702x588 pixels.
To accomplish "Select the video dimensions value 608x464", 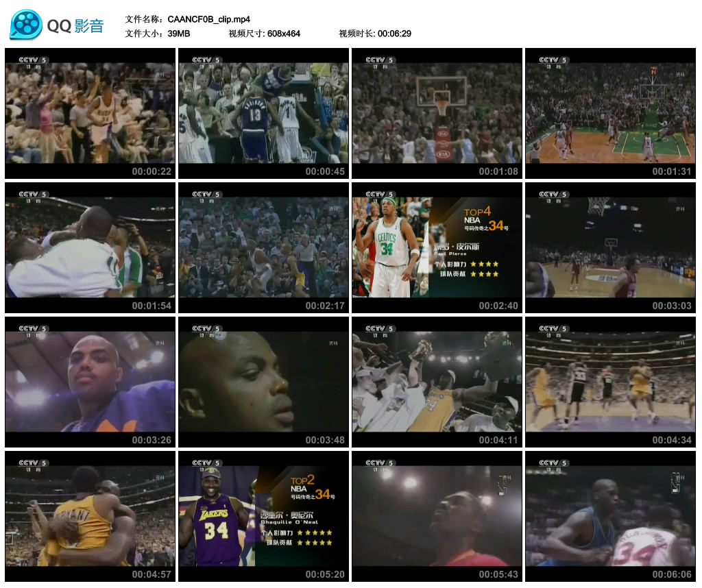I will tap(283, 34).
